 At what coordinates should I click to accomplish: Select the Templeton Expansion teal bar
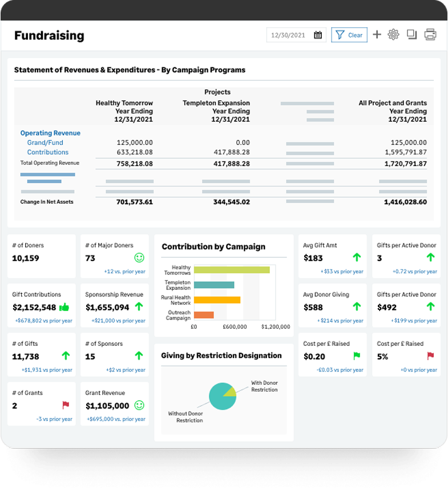214,285
